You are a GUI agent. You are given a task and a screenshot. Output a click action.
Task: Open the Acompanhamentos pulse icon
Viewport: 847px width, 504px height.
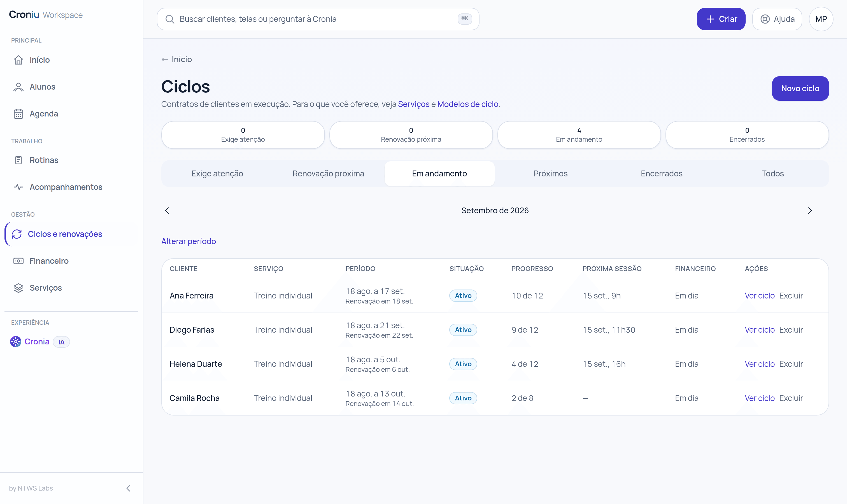coord(18,187)
